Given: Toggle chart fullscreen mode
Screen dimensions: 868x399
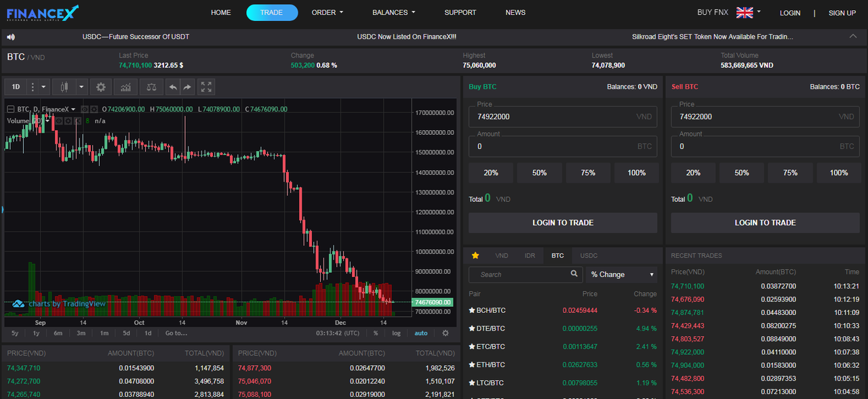Looking at the screenshot, I should 207,87.
